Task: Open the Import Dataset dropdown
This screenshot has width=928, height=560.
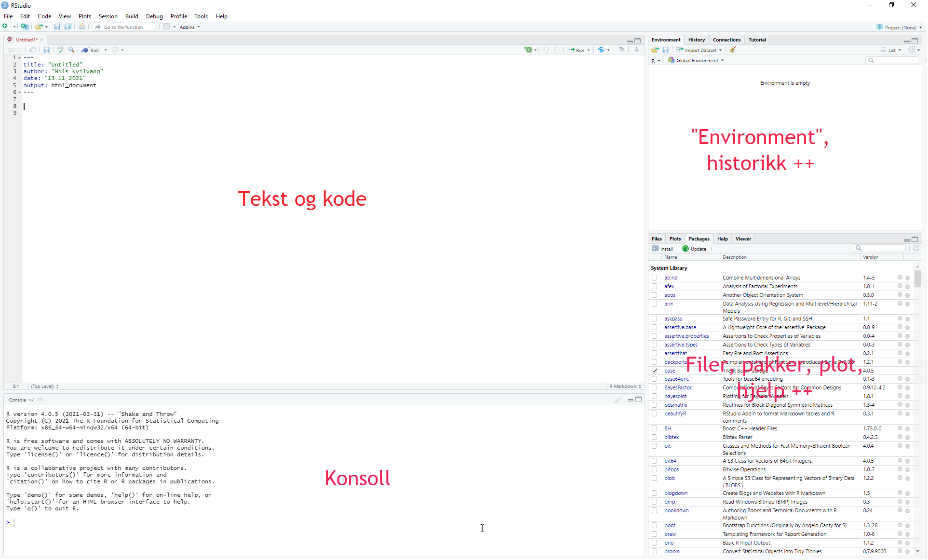Action: 699,50
